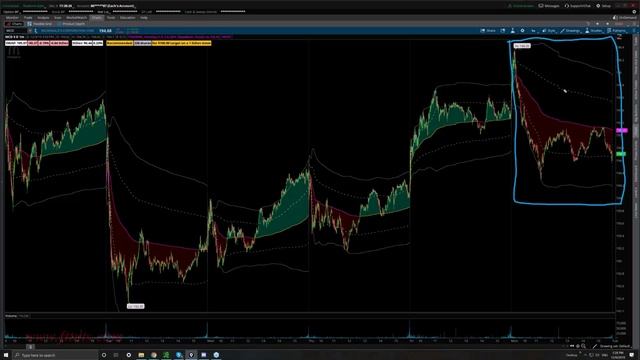Click the OnDemand button
Screen dimensions: 640x360
tap(625, 18)
